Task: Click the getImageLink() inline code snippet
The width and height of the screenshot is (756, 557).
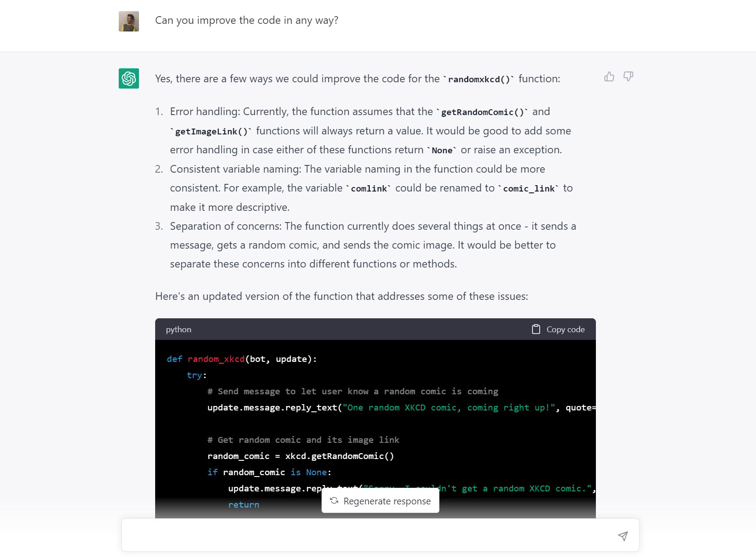Action: pyautogui.click(x=211, y=132)
